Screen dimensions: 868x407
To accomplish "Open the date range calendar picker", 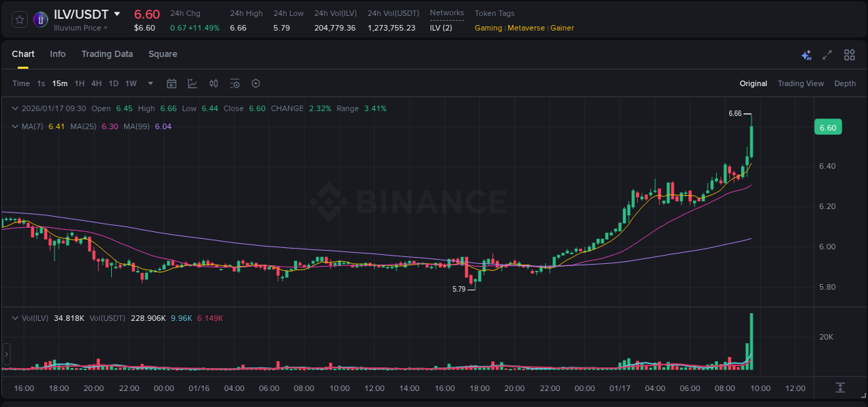I will 172,83.
